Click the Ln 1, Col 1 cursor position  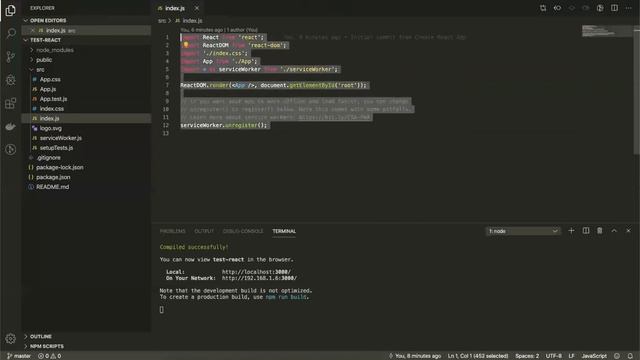(x=478, y=356)
